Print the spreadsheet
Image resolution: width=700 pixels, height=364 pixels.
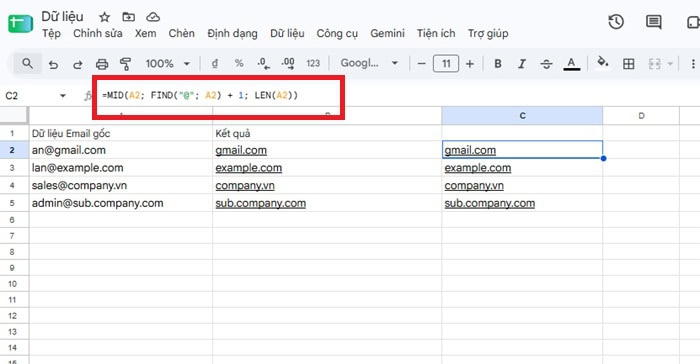tap(102, 64)
